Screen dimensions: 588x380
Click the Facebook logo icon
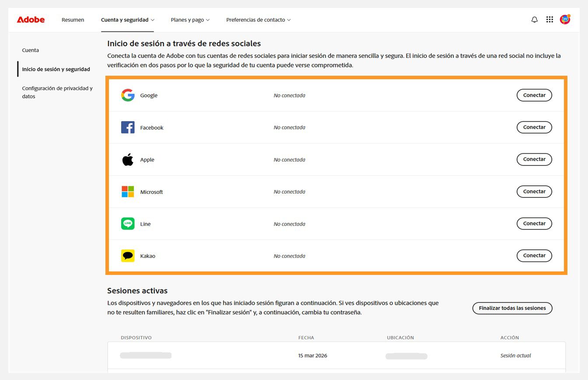point(127,127)
